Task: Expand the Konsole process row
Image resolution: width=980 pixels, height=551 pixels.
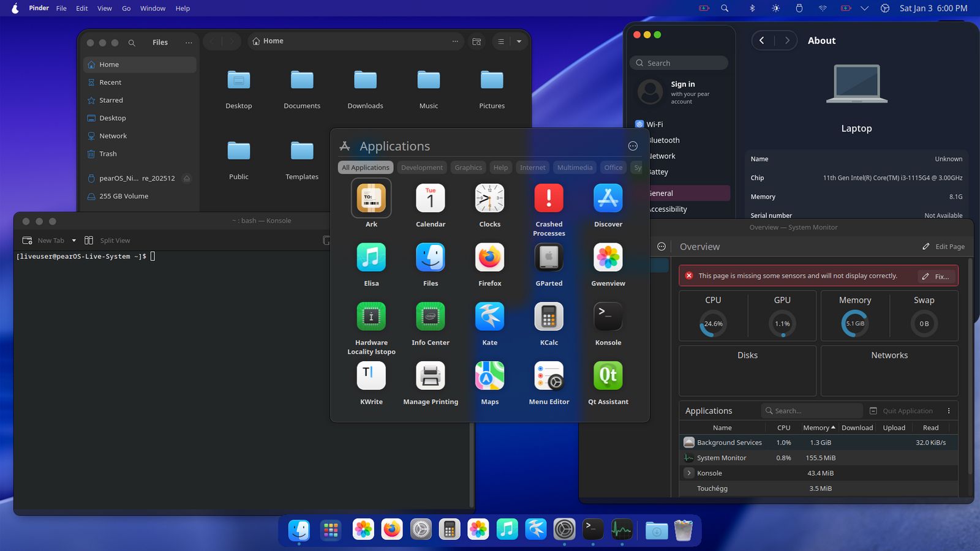Action: tap(689, 473)
